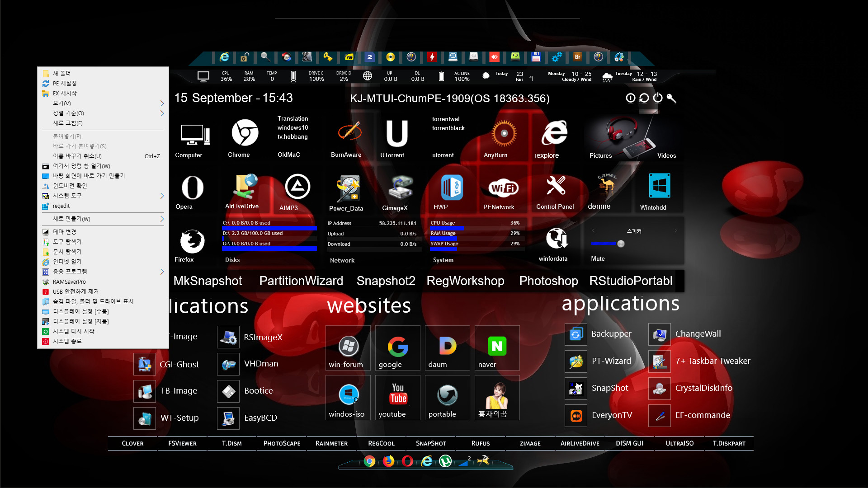Click the right arrow beside 스피커

coord(676,231)
